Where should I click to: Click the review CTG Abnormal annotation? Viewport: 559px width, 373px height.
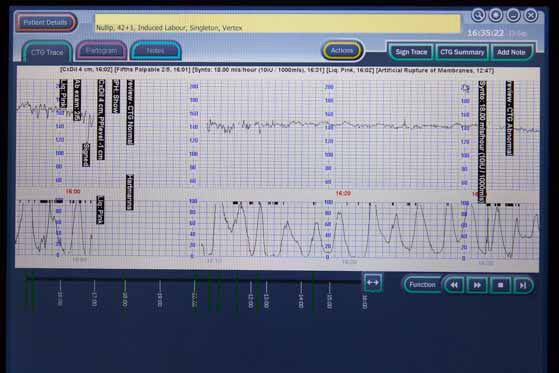pyautogui.click(x=509, y=118)
